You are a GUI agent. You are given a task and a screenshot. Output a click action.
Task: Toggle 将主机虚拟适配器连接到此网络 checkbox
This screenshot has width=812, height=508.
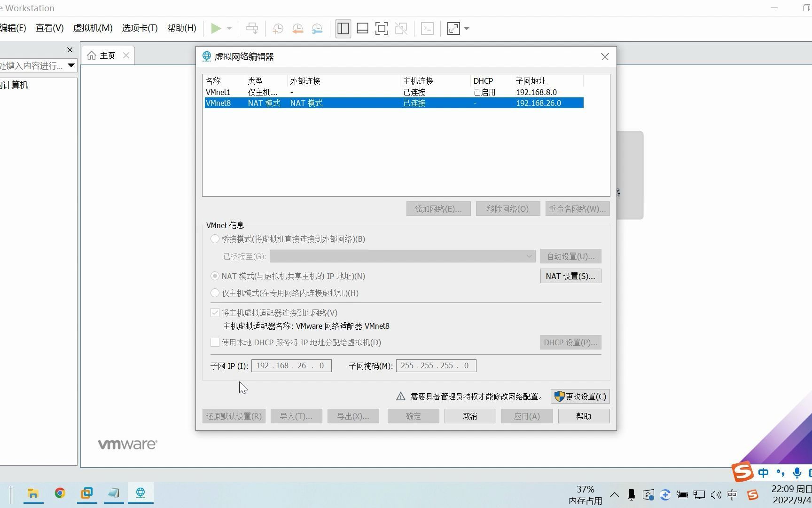point(215,313)
